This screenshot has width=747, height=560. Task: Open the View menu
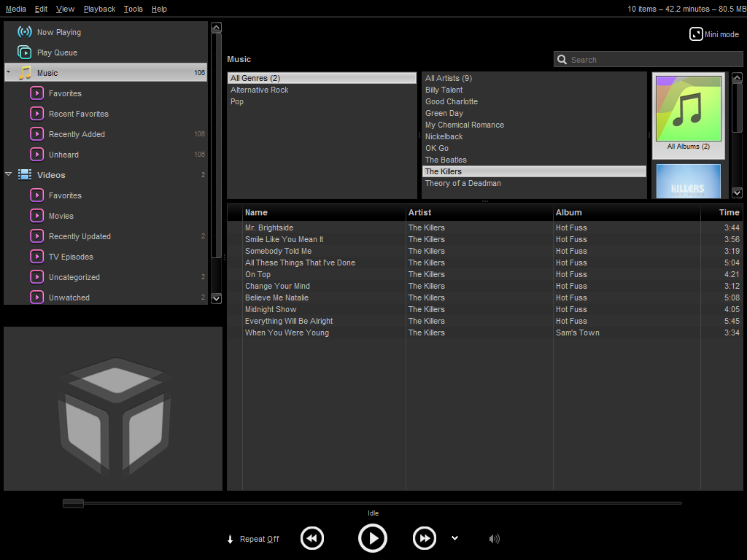tap(65, 9)
